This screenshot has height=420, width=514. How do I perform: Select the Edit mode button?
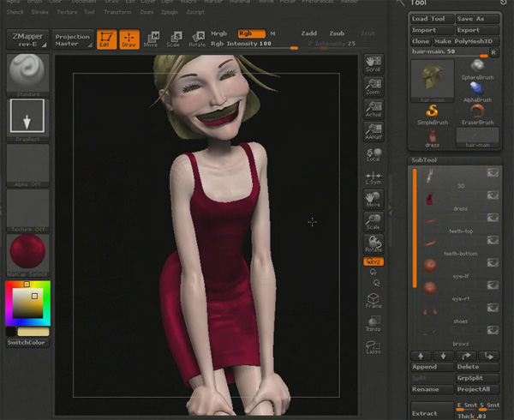coord(106,39)
